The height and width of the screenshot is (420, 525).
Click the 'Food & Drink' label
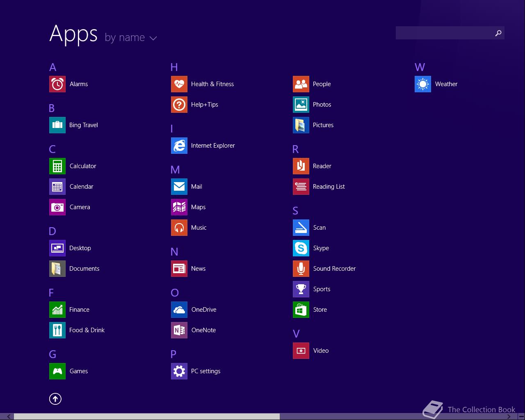click(87, 330)
